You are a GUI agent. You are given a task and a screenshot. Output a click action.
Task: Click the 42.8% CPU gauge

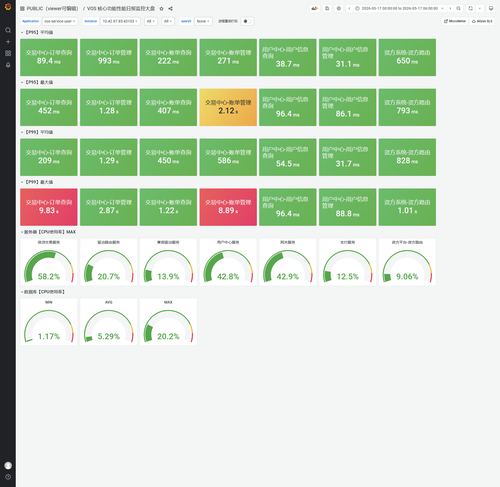pyautogui.click(x=228, y=262)
